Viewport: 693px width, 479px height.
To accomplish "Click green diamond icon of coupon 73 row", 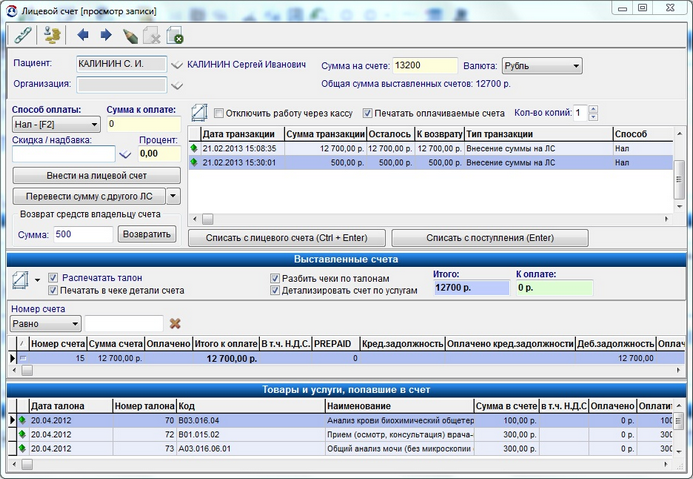I will click(x=23, y=448).
